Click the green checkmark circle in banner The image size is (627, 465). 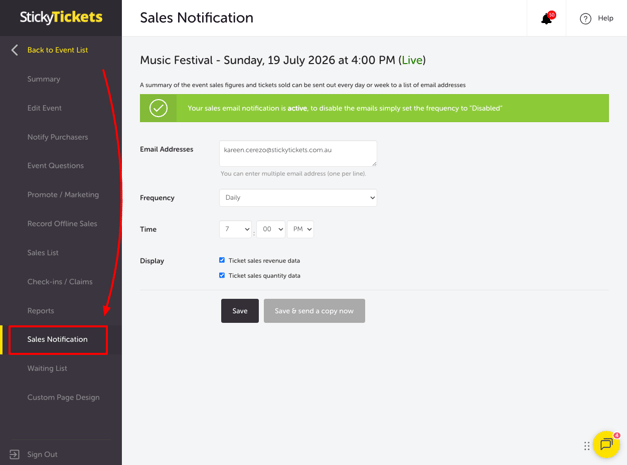click(158, 108)
